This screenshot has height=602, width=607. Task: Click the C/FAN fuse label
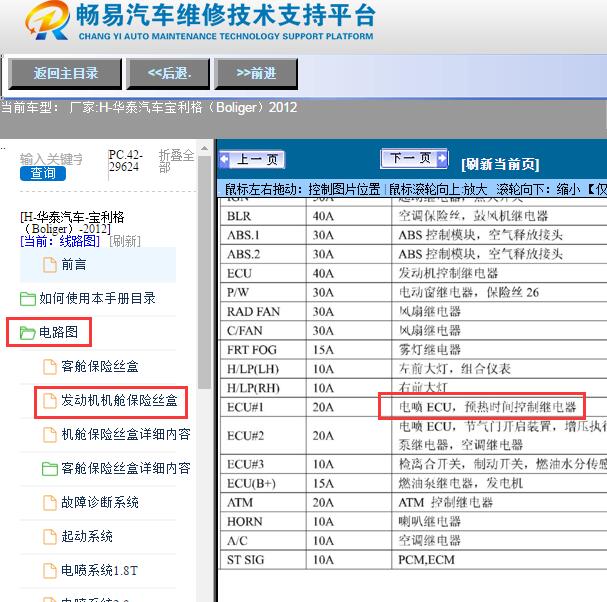pyautogui.click(x=245, y=331)
